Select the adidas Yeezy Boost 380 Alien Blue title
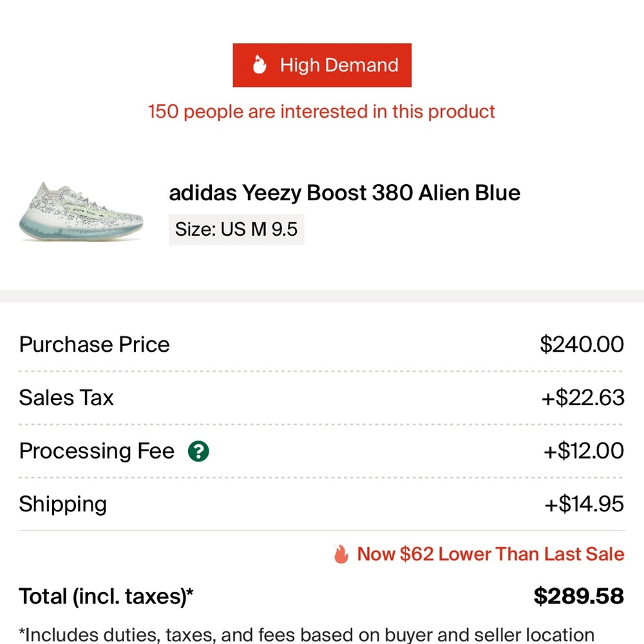This screenshot has width=644, height=644. [345, 193]
